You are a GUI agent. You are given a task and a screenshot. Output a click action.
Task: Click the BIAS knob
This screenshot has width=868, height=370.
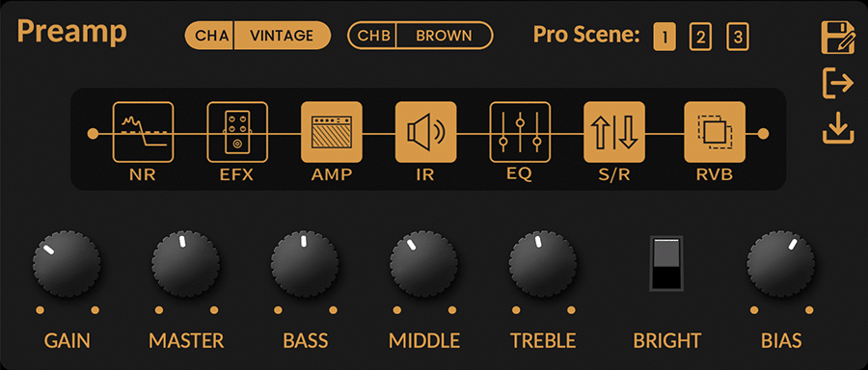(x=781, y=264)
